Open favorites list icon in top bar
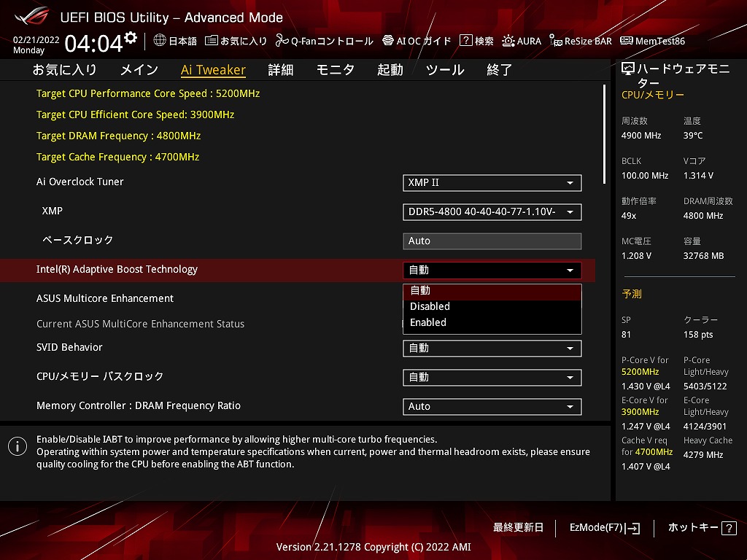Screen dimensions: 747x560 211,41
